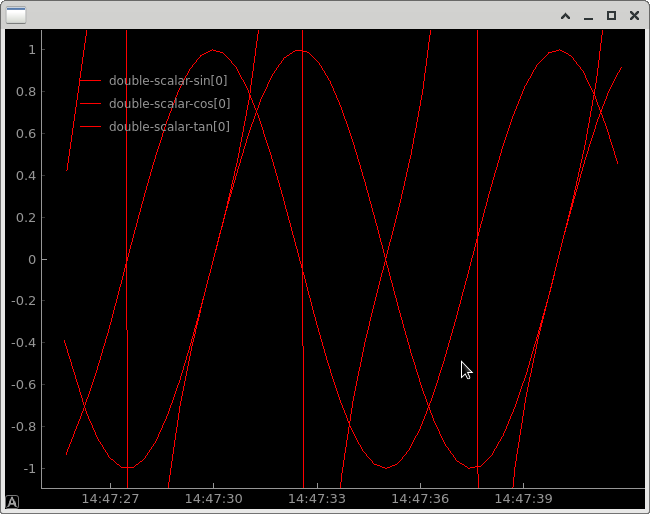Screen dimensions: 650x514
Task: Click the double-scalar-sin[0] legend line sample
Action: (x=91, y=81)
